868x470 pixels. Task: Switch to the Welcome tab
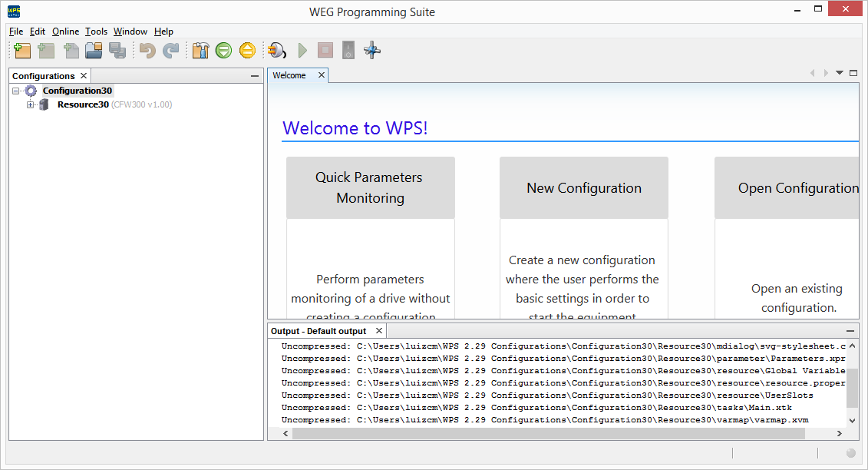[x=289, y=75]
